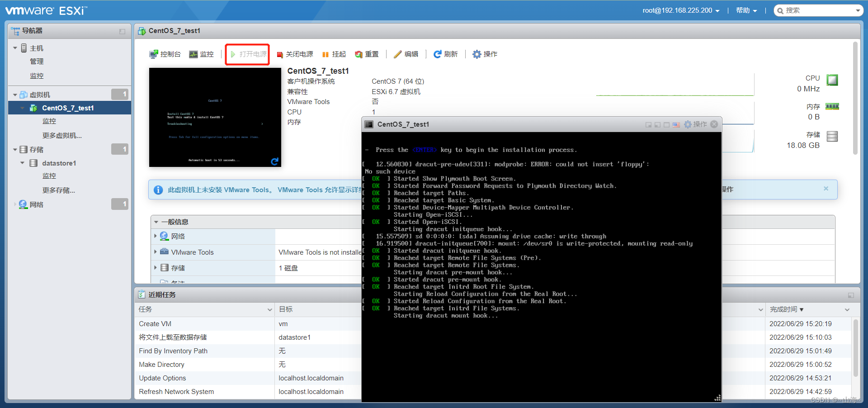Open the VM console (控制台)
The image size is (868, 408).
click(x=165, y=54)
